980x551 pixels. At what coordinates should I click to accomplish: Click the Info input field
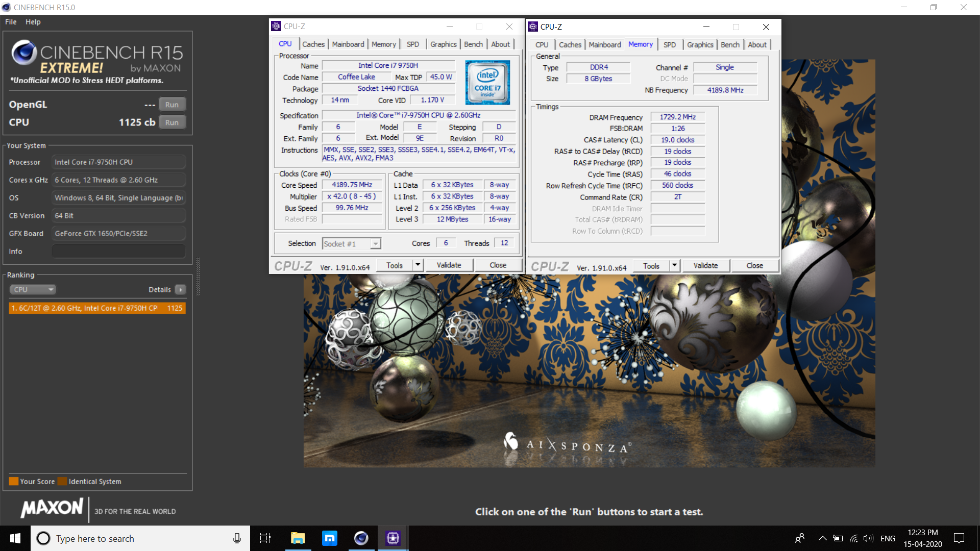(118, 252)
